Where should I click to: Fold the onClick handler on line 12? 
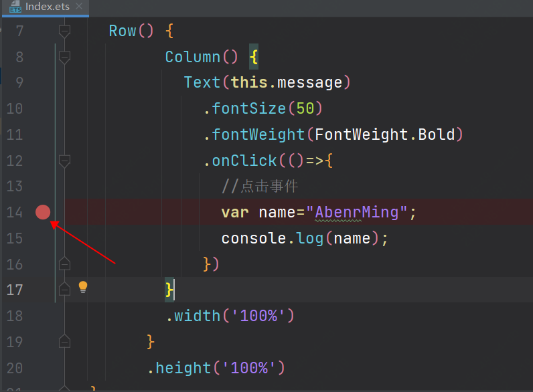(x=64, y=161)
